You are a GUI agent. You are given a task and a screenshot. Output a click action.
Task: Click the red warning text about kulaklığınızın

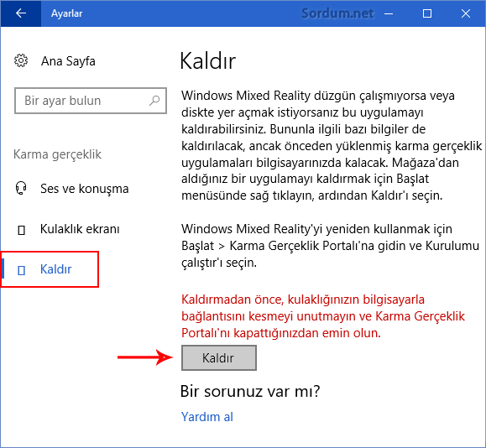pos(323,316)
